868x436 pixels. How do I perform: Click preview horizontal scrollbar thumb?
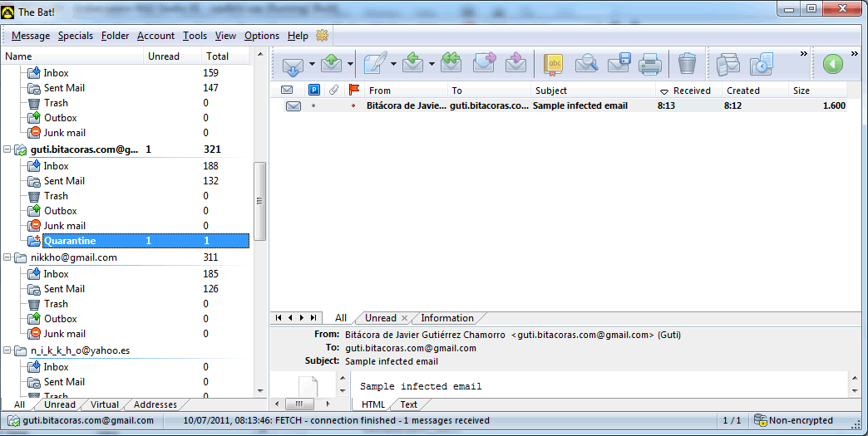coord(300,404)
